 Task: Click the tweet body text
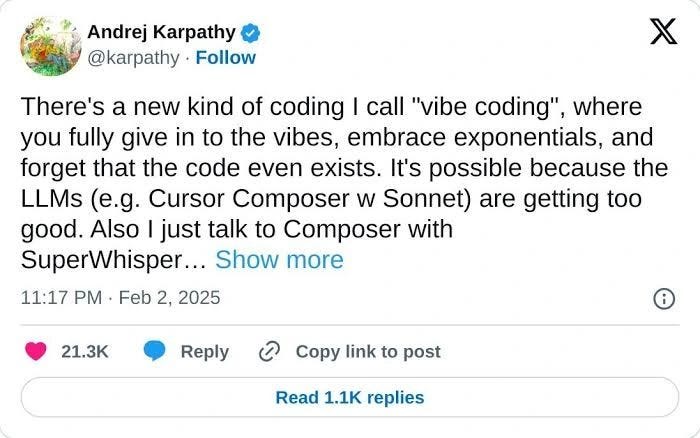(x=344, y=183)
